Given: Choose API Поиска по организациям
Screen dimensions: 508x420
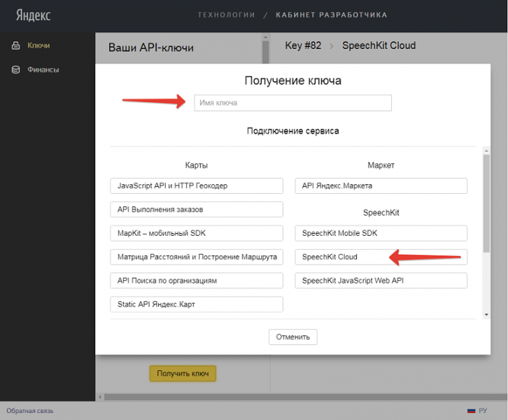Looking at the screenshot, I should click(197, 281).
